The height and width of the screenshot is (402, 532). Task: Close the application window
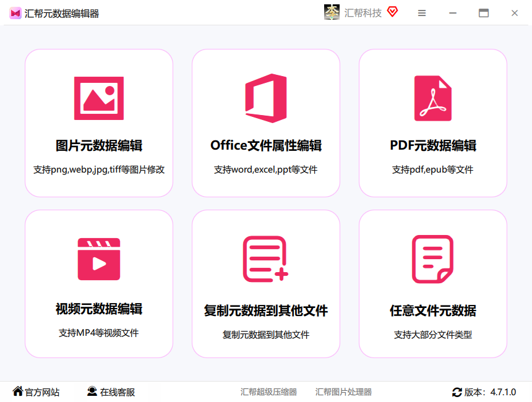(514, 13)
